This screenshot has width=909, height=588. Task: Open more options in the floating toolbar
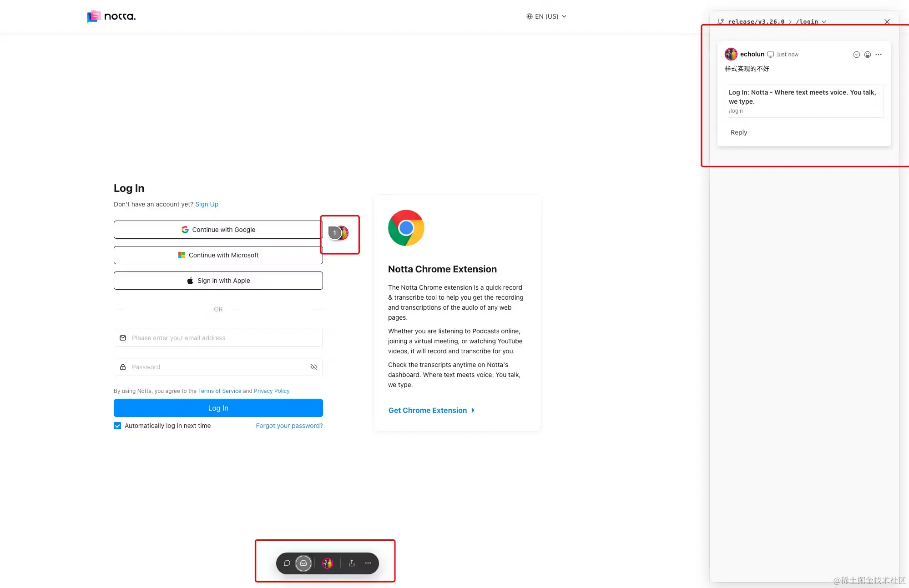click(368, 563)
